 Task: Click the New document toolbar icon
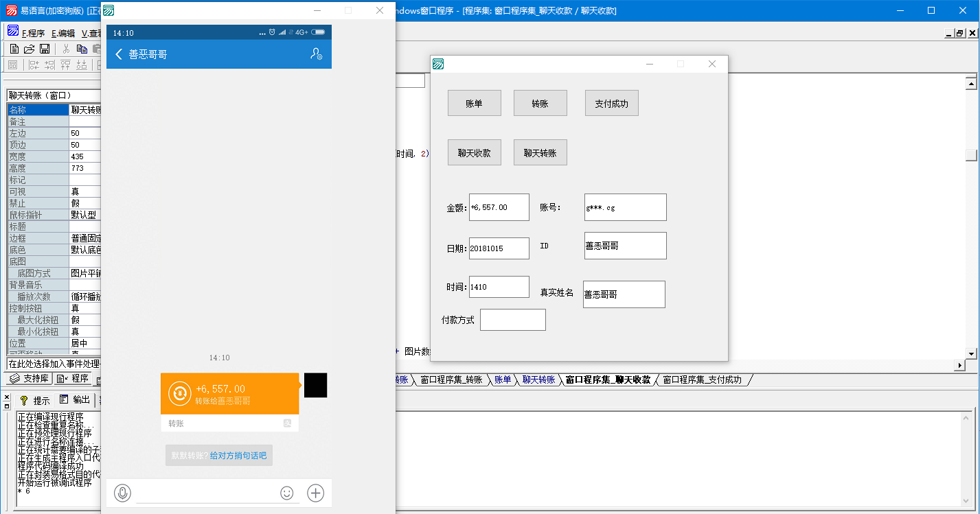(x=14, y=49)
